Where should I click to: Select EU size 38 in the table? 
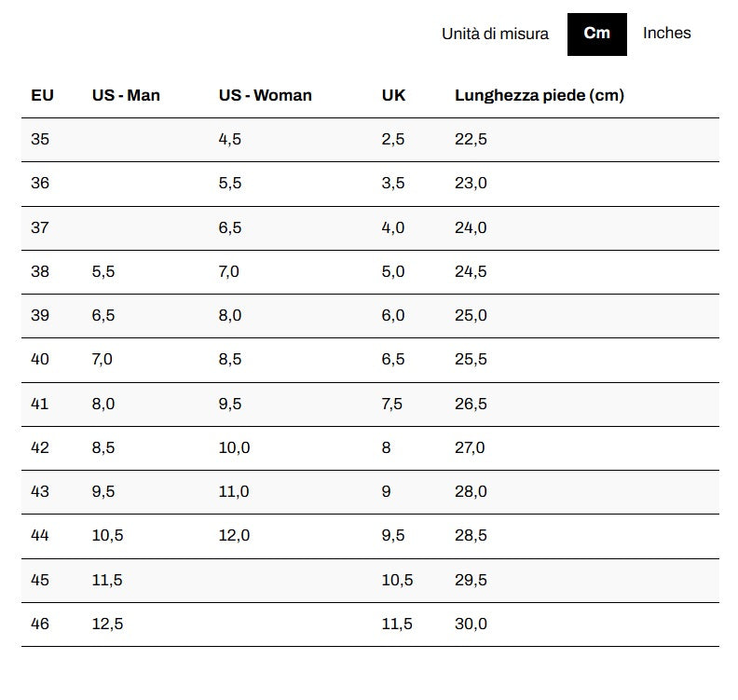click(40, 272)
